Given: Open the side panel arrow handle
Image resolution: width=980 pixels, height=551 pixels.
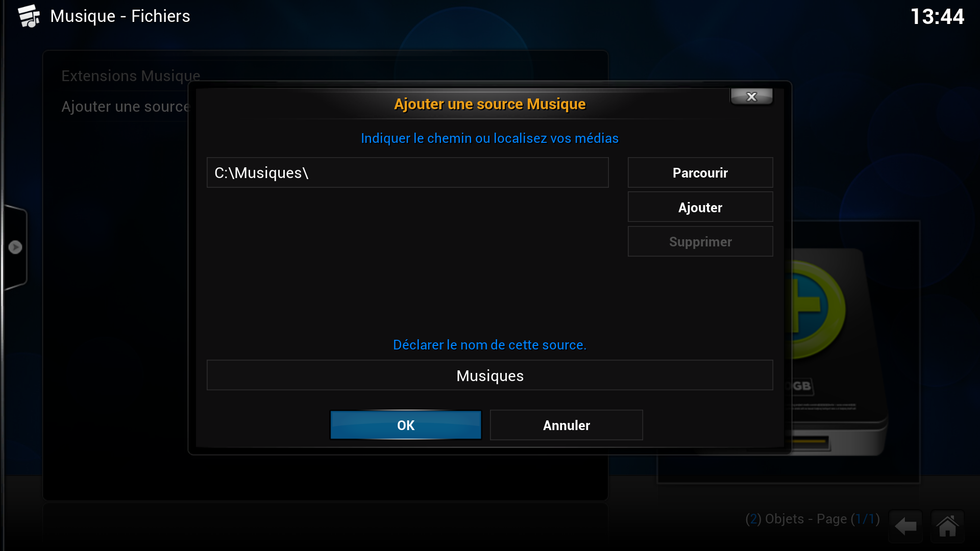Looking at the screenshot, I should pos(15,247).
